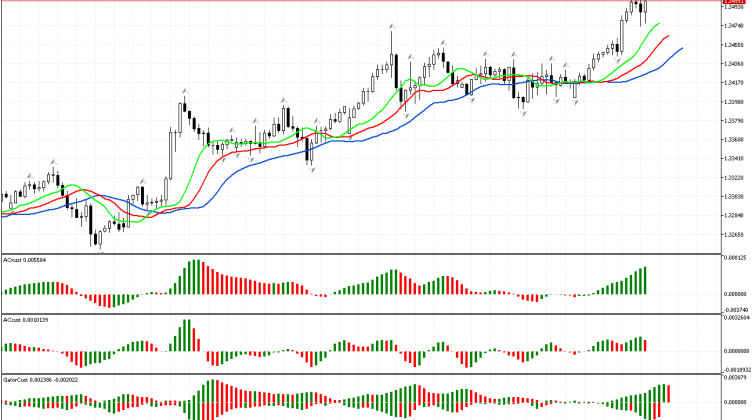The width and height of the screenshot is (752, 420).
Task: Select the blue Alligator line at its right end
Action: click(x=681, y=48)
